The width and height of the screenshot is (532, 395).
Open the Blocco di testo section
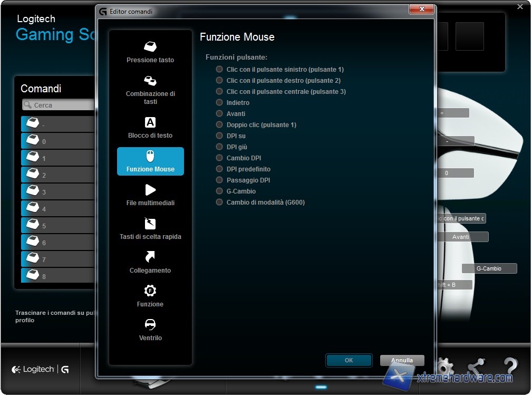pyautogui.click(x=150, y=128)
